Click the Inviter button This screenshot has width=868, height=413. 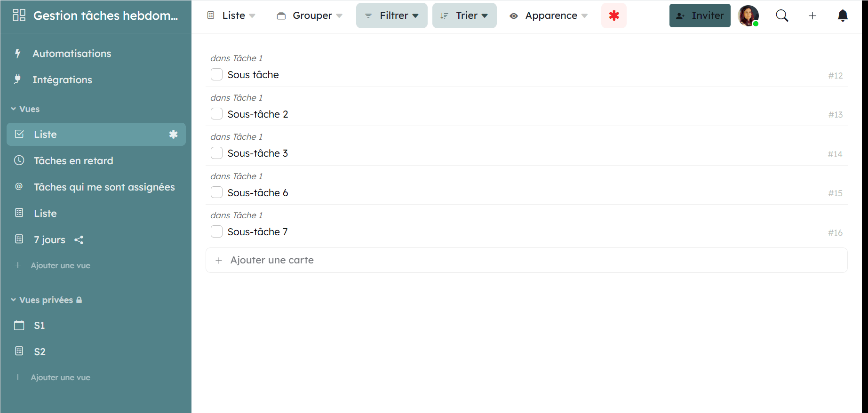[700, 16]
